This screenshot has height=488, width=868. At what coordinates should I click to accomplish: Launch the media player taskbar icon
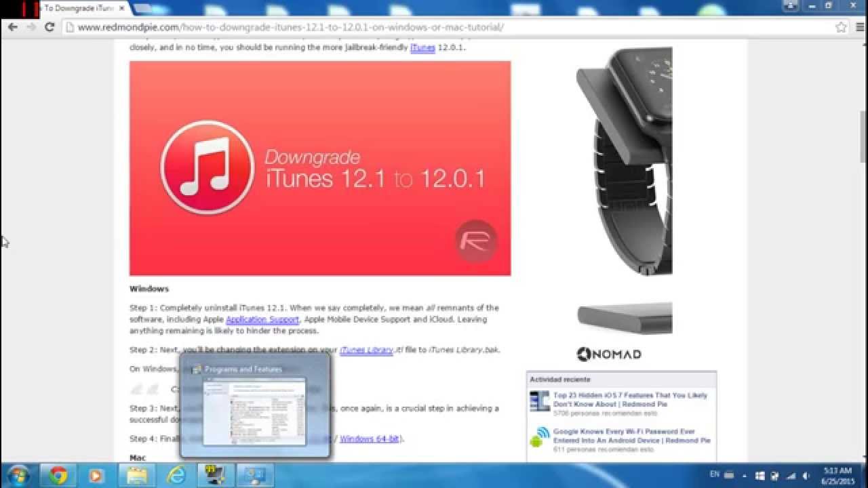pyautogui.click(x=96, y=475)
